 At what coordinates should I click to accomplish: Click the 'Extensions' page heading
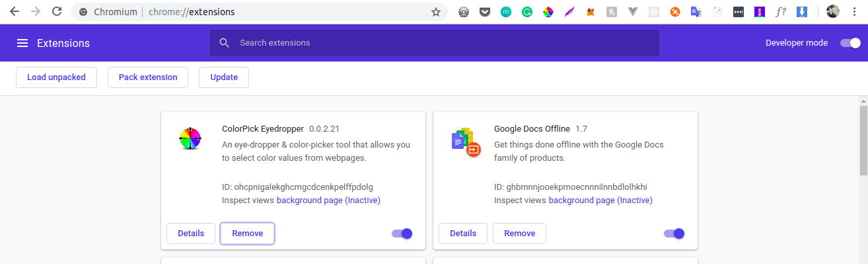click(63, 43)
